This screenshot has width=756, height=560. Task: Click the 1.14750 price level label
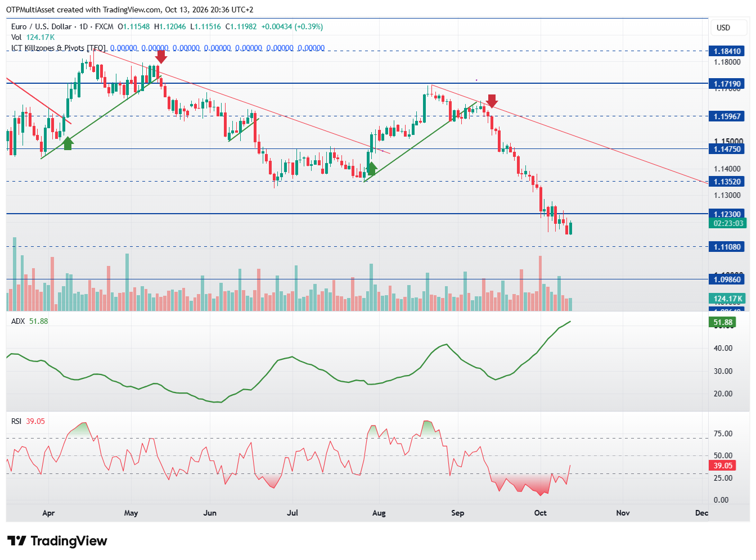727,149
